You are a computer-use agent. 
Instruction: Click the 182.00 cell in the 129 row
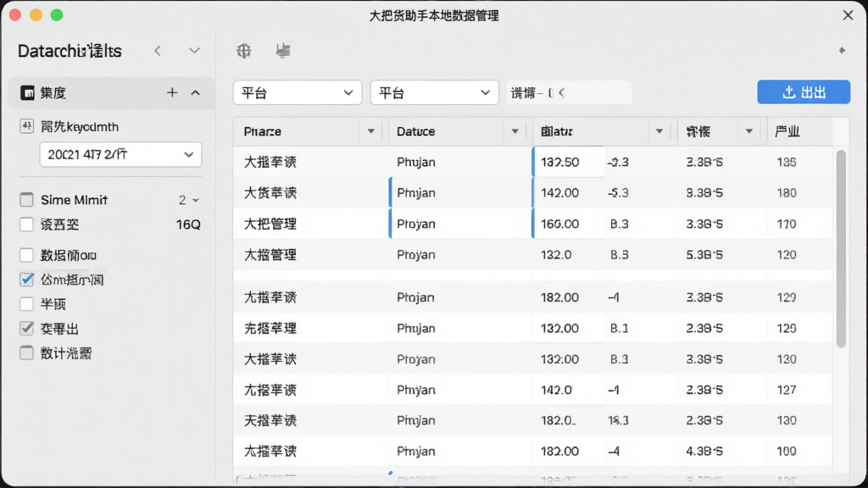(559, 297)
